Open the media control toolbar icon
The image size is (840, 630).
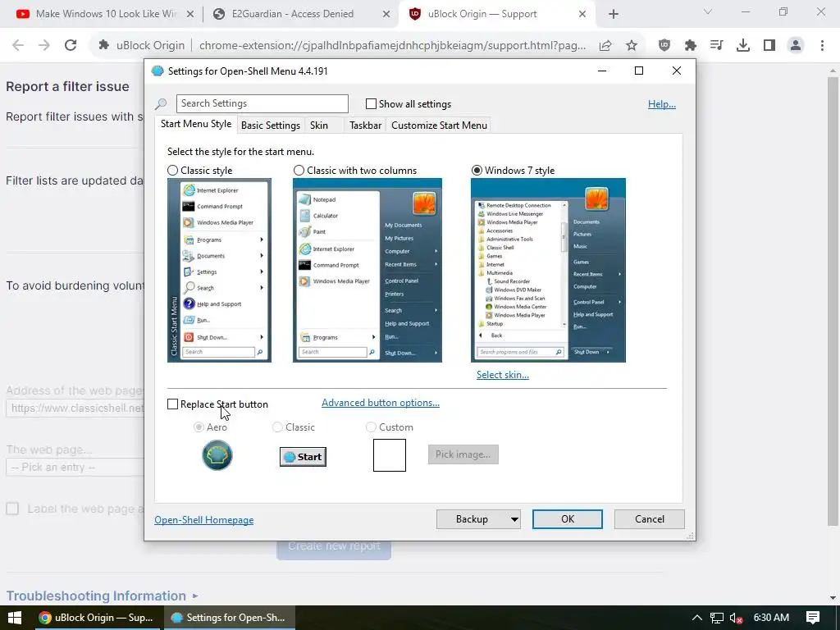coord(717,46)
